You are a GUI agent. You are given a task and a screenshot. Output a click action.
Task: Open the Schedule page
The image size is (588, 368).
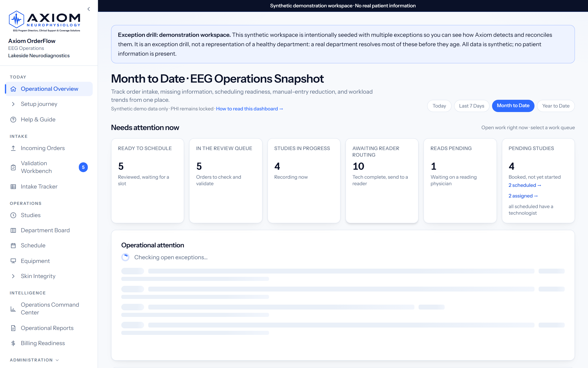tap(49, 245)
